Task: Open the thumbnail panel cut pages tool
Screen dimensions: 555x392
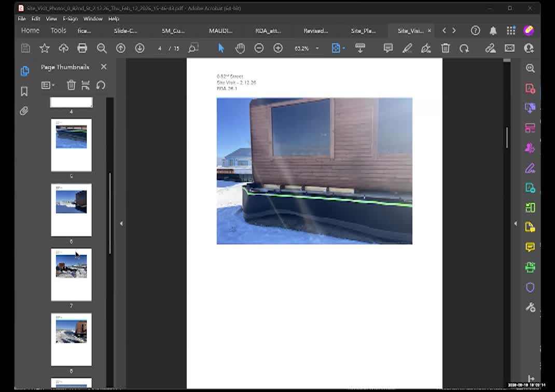Action: 86,85
